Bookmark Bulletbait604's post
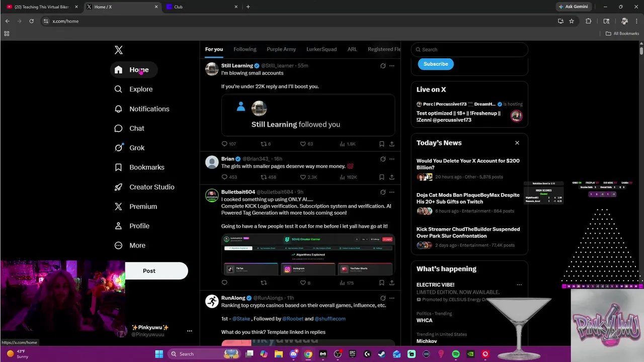644x362 pixels. [x=382, y=283]
